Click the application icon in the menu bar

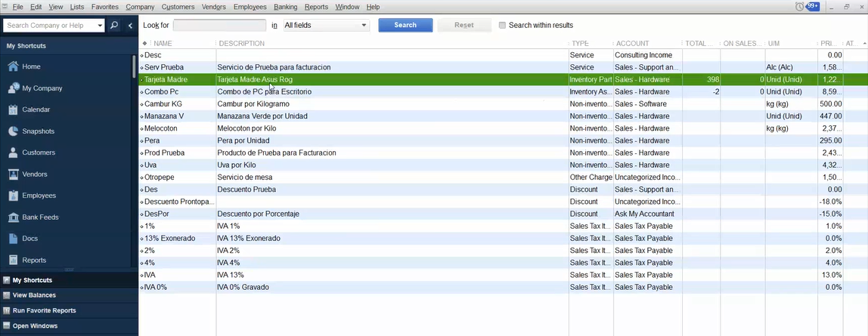[5, 7]
